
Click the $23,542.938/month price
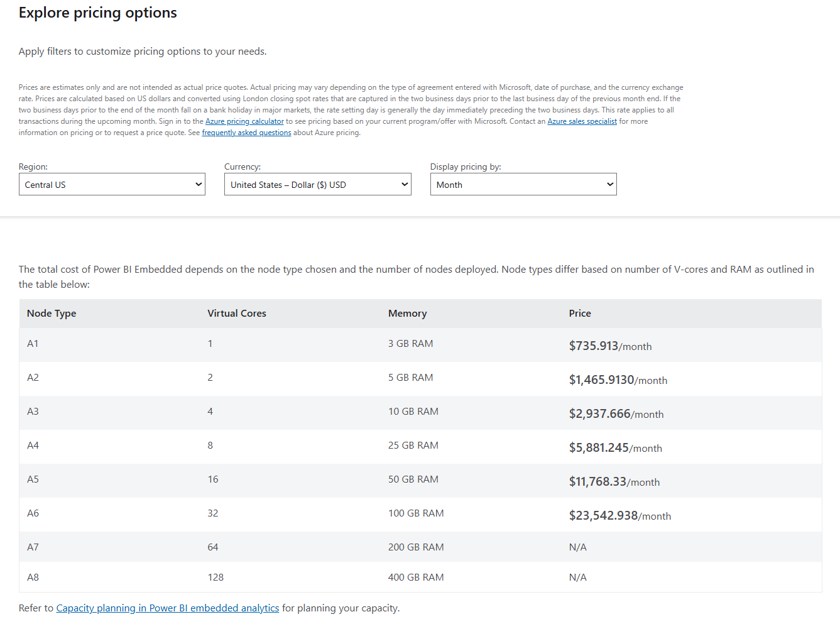pos(620,515)
